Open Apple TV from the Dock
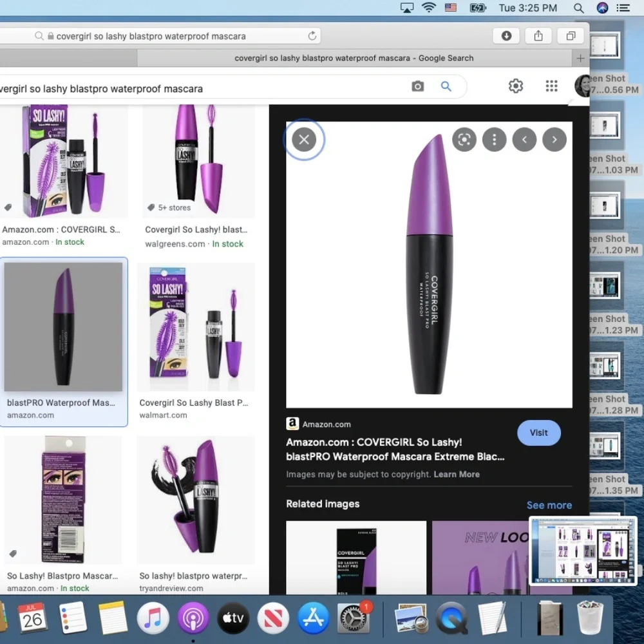Screen dimensions: 644x644 pyautogui.click(x=233, y=618)
